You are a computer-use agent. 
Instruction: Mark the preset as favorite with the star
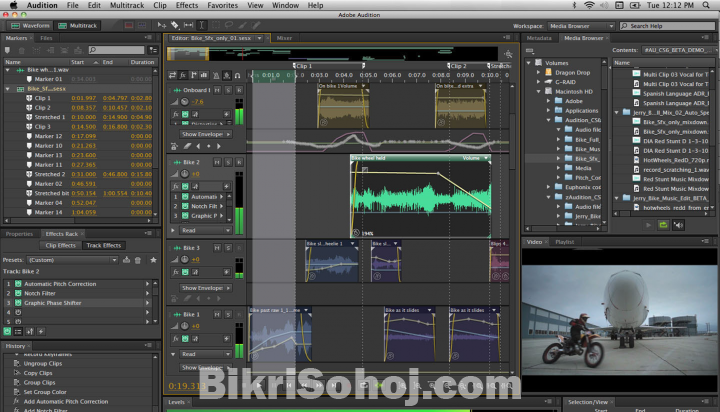click(153, 260)
